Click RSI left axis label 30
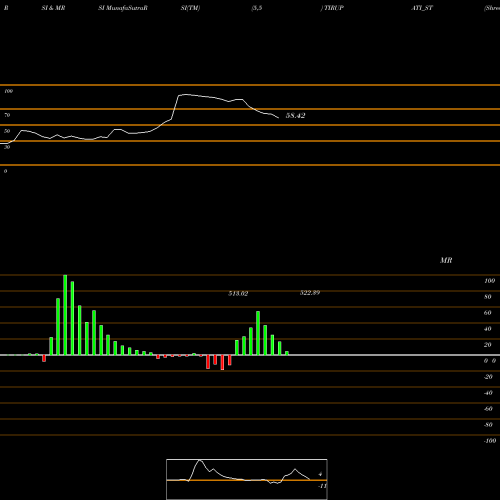This screenshot has height=500, width=500. (x=7, y=147)
